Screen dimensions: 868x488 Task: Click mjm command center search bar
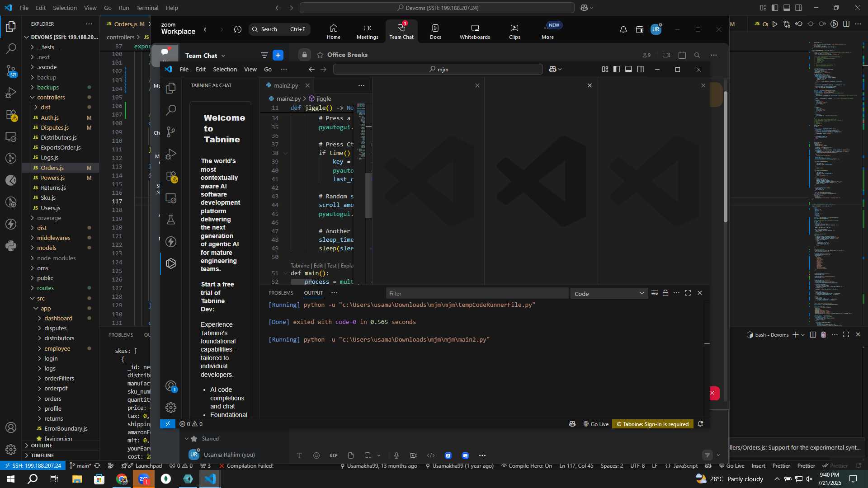pos(438,69)
